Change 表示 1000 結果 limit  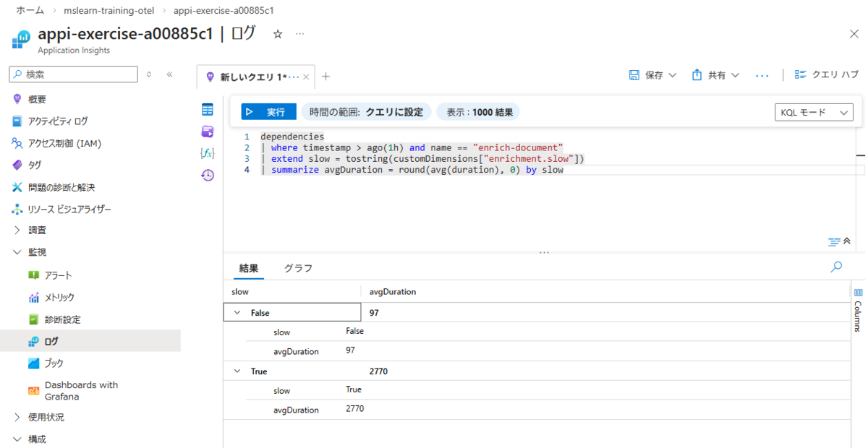[478, 112]
